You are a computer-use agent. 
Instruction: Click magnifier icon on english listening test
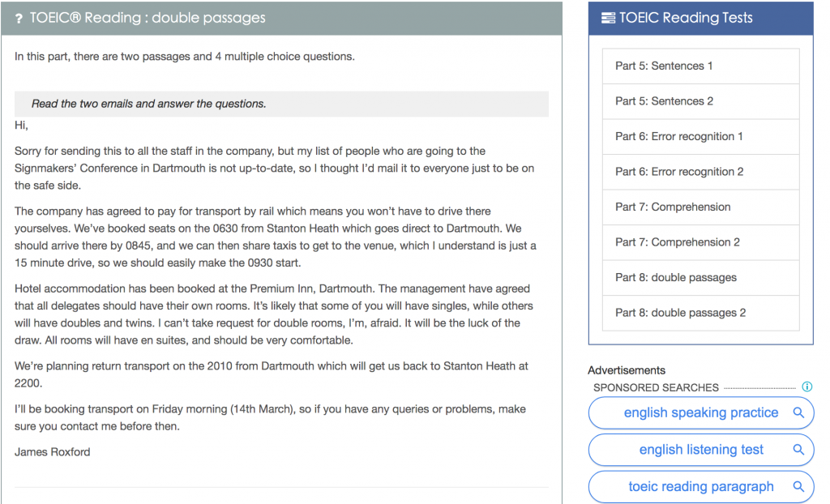tap(798, 450)
